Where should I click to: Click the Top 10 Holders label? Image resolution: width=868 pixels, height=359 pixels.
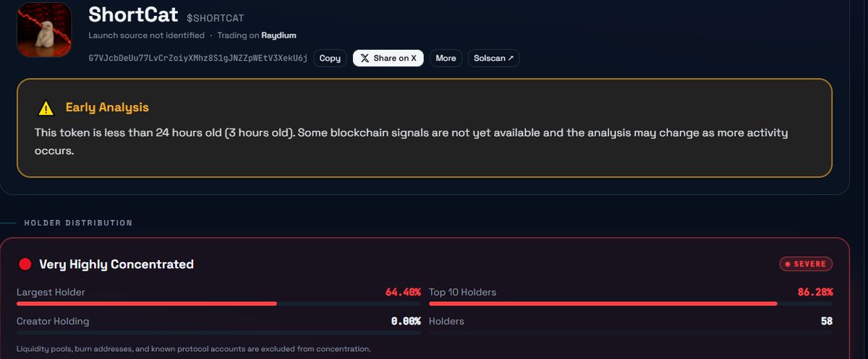tap(463, 293)
